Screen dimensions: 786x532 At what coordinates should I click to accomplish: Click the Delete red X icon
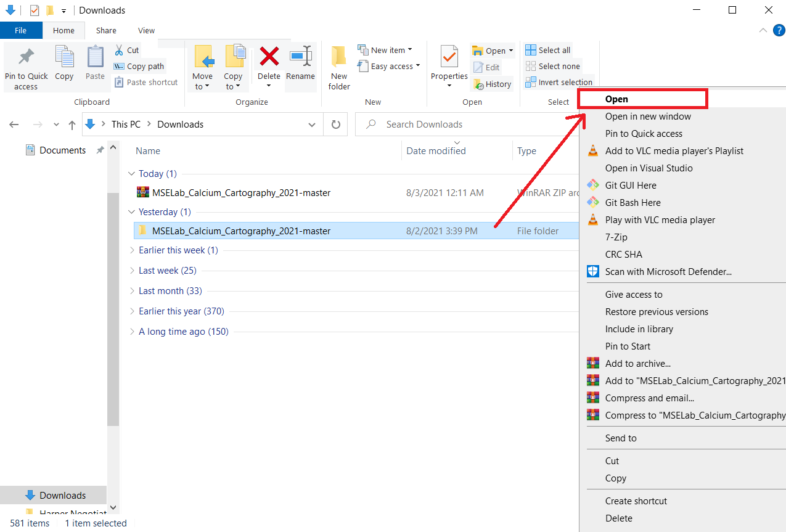tap(269, 57)
